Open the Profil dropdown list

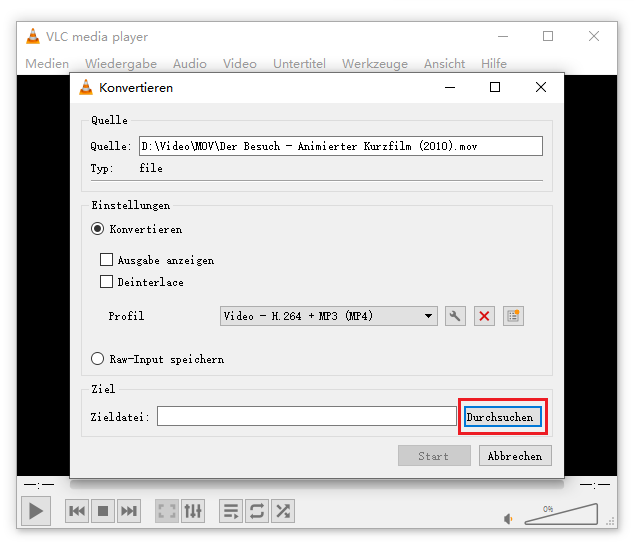[x=329, y=316]
